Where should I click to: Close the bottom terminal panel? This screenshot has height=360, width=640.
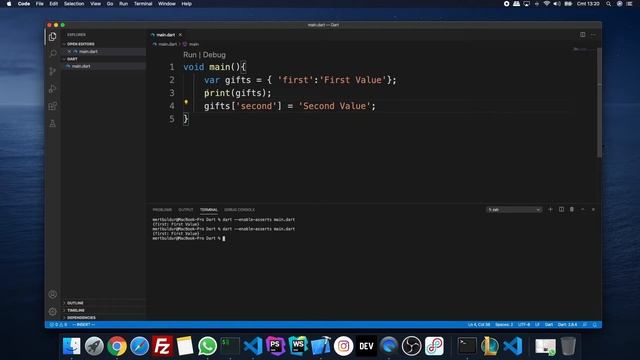coord(593,209)
